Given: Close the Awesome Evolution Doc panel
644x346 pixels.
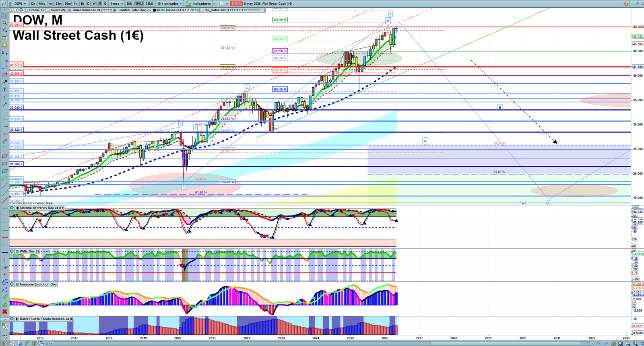Looking at the screenshot, I should click(x=12, y=284).
